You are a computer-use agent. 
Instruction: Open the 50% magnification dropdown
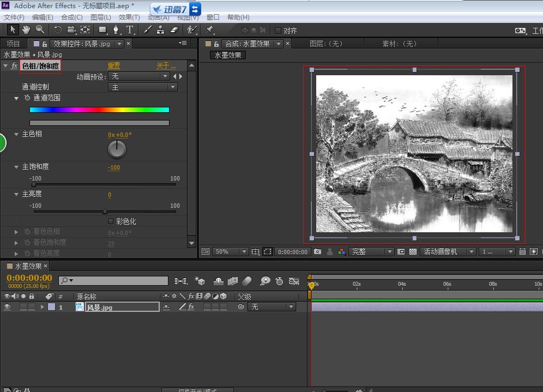tap(230, 252)
